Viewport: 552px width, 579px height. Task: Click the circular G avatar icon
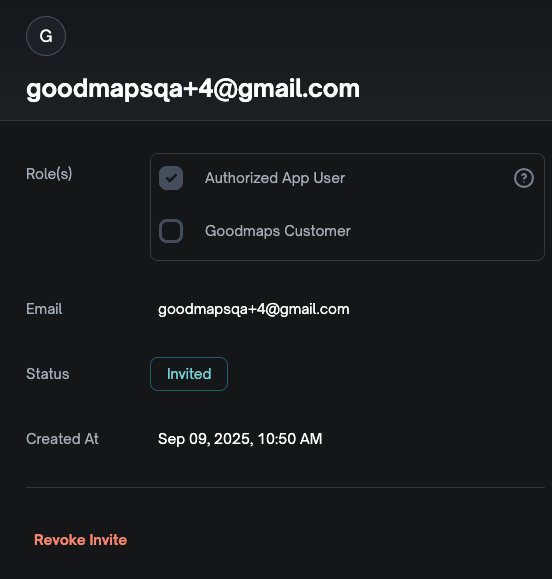[x=46, y=36]
